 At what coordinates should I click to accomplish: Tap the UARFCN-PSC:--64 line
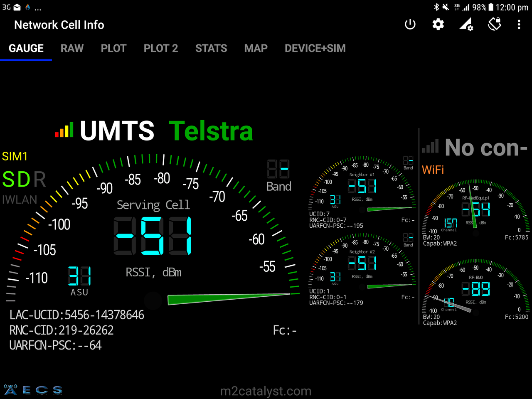tap(55, 345)
